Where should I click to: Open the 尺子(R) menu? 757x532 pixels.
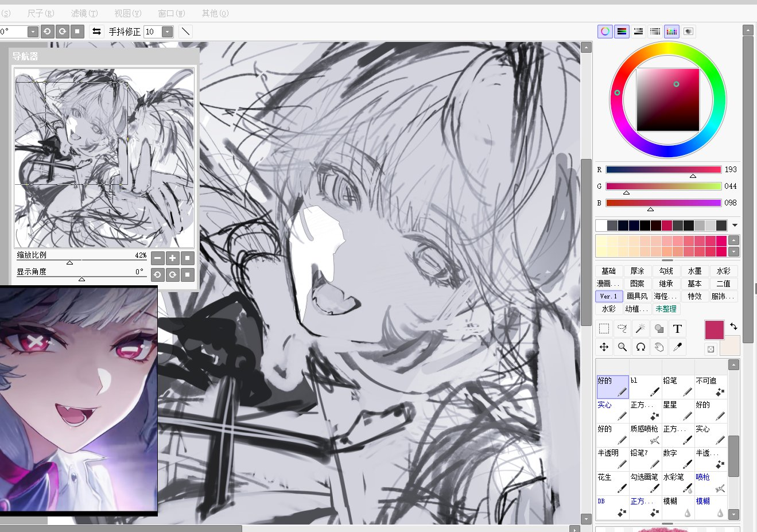pos(41,13)
